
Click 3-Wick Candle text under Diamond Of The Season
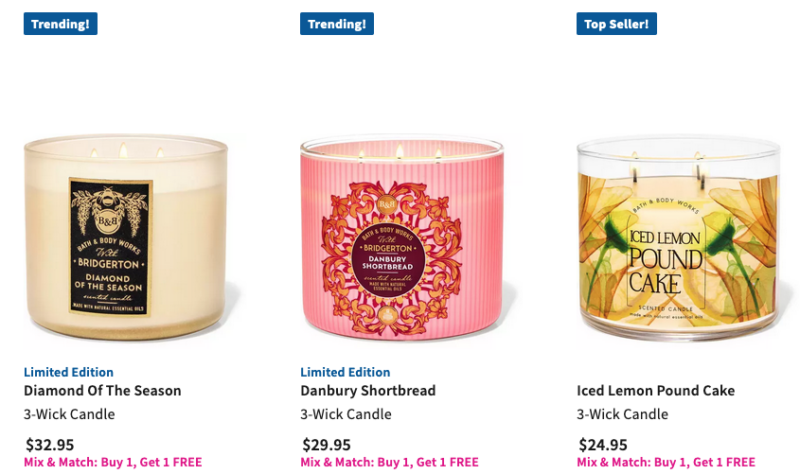69,414
